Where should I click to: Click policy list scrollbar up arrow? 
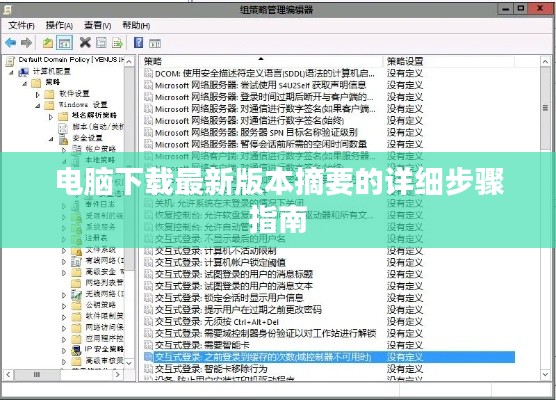(545, 62)
